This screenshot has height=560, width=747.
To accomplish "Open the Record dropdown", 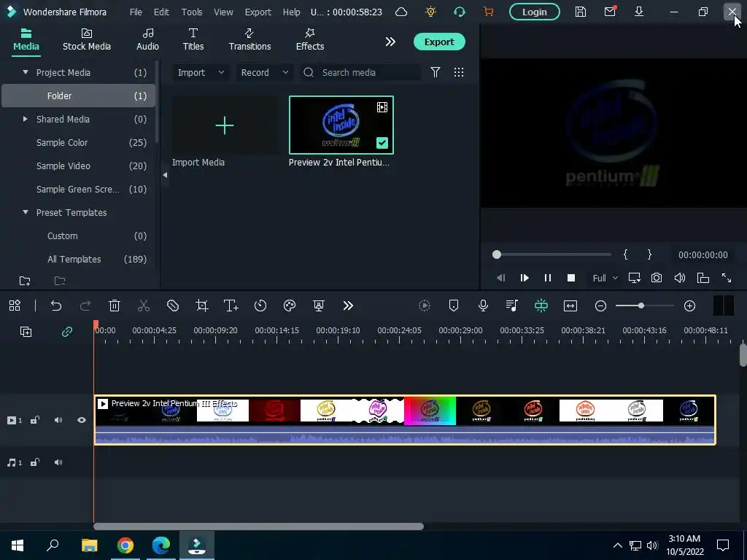I will [x=264, y=72].
